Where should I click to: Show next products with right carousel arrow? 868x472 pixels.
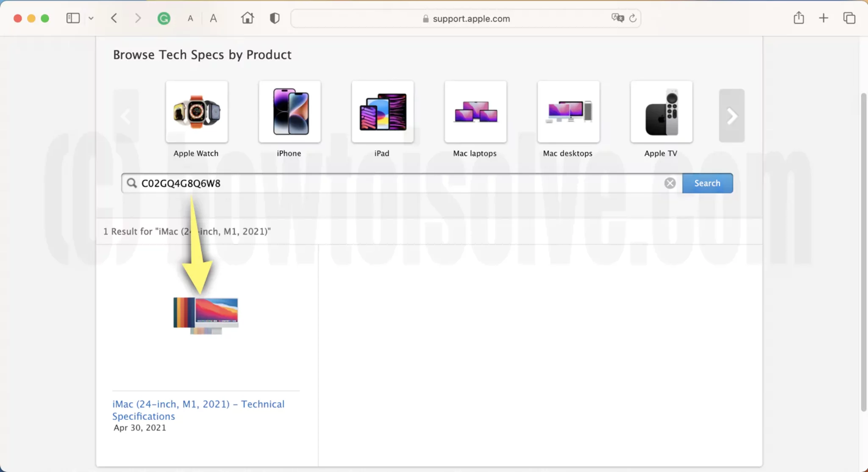732,116
